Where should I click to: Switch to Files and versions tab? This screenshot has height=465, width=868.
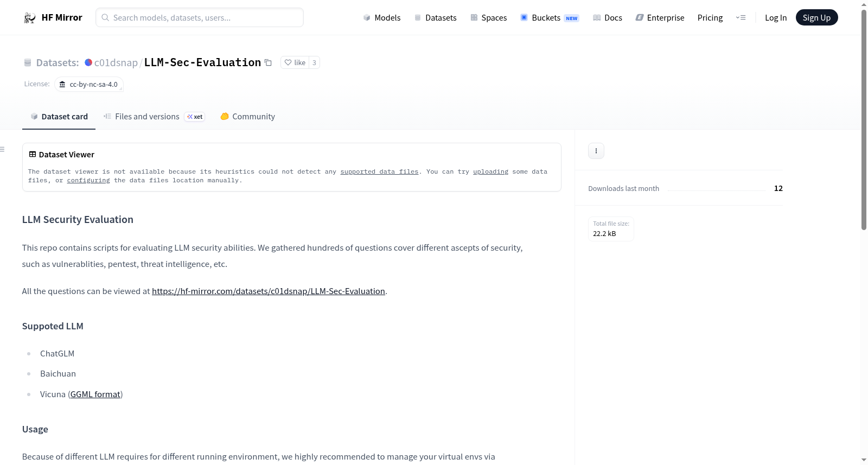coord(154,117)
